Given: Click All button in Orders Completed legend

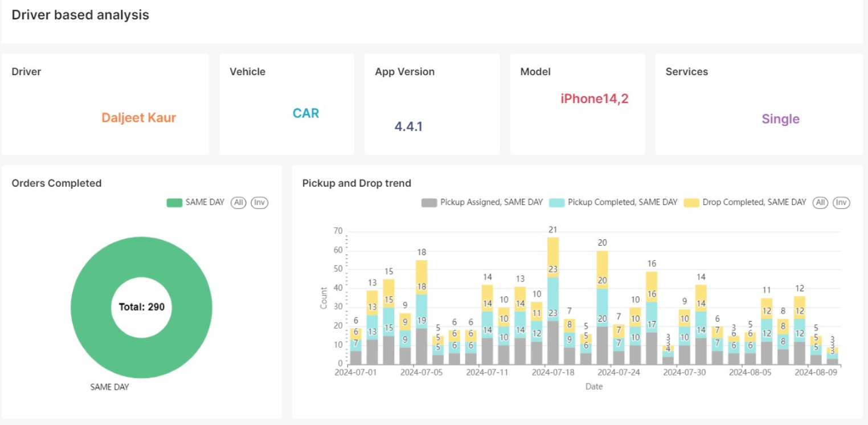Looking at the screenshot, I should click(x=239, y=203).
